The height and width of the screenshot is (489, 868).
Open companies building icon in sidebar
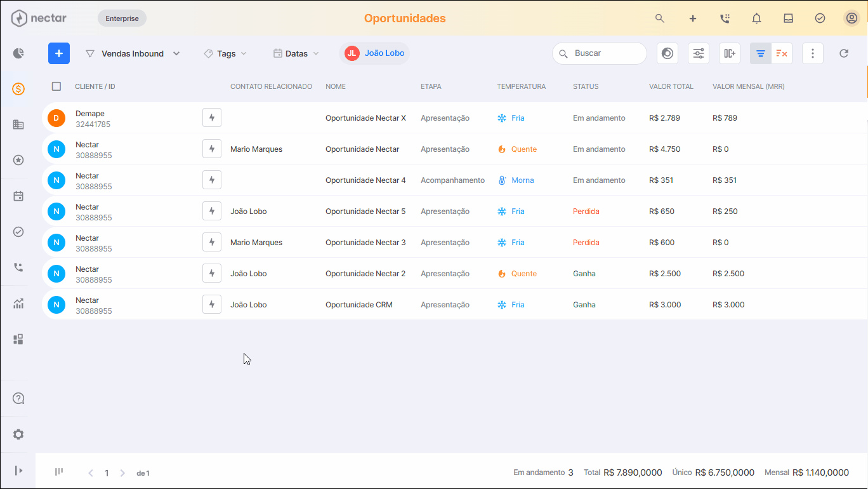18,124
